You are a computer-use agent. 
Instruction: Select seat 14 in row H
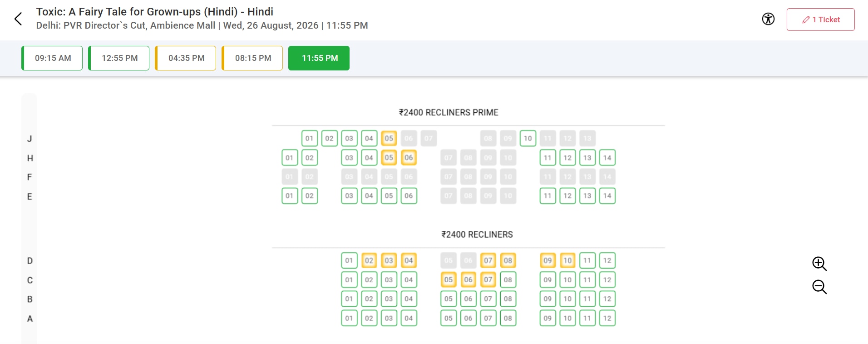tap(607, 158)
